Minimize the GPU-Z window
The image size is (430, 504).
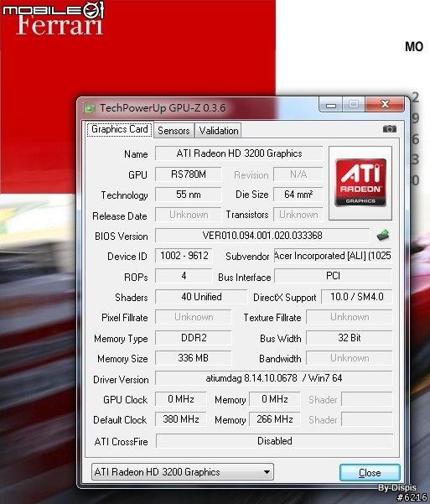pos(331,105)
